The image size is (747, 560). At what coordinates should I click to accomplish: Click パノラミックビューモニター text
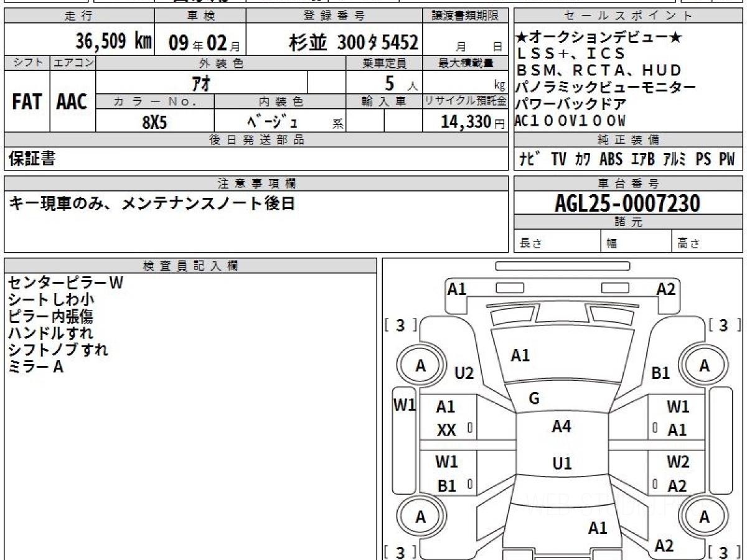605,87
